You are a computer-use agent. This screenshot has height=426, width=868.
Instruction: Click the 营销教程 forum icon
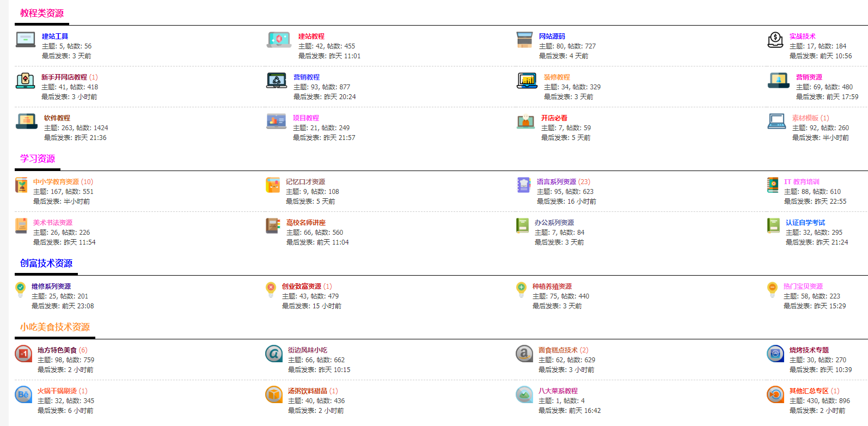coord(277,81)
